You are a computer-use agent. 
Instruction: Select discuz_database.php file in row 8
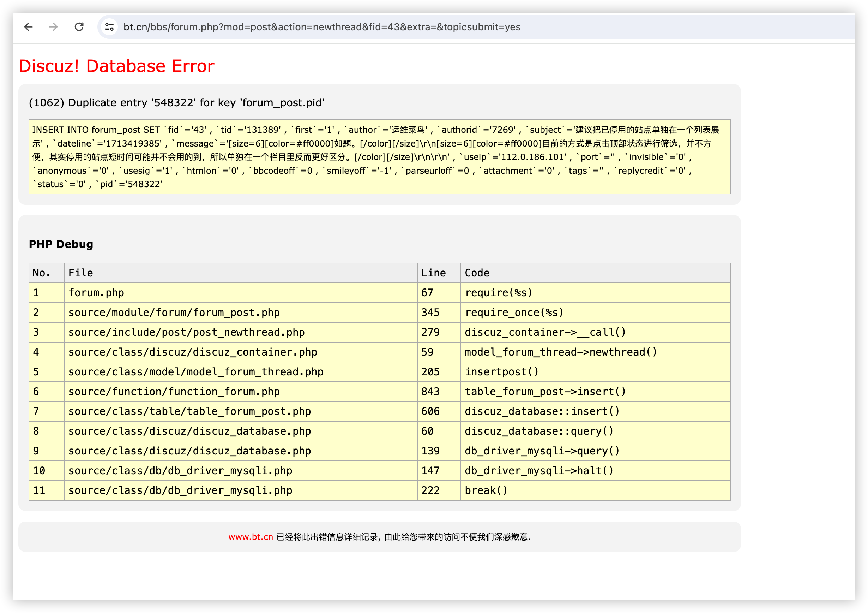pos(241,431)
